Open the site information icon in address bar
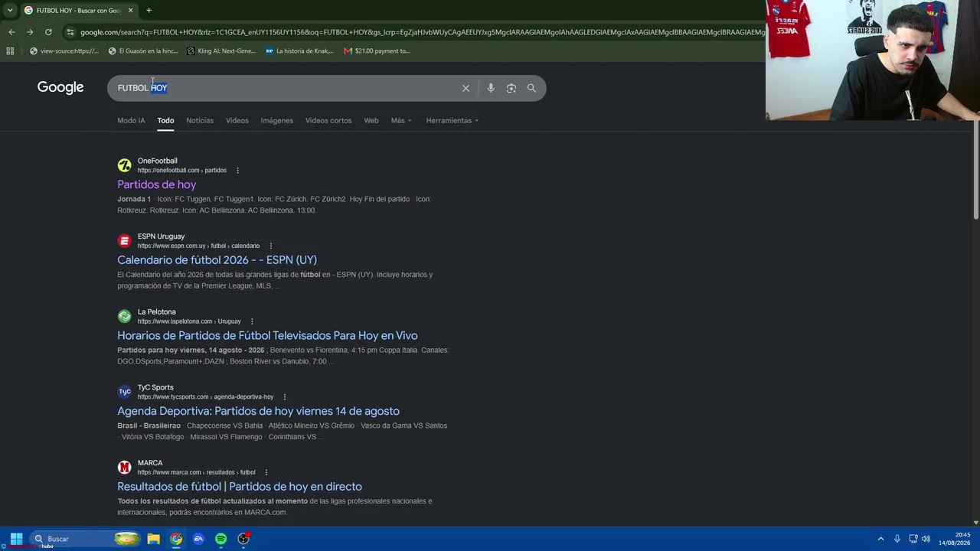The height and width of the screenshot is (551, 980). coord(70,32)
